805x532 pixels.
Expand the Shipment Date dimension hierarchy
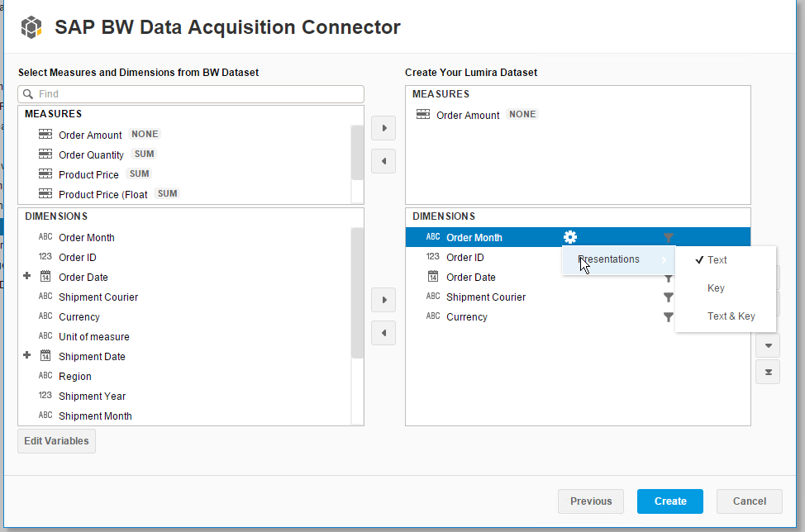pyautogui.click(x=27, y=355)
